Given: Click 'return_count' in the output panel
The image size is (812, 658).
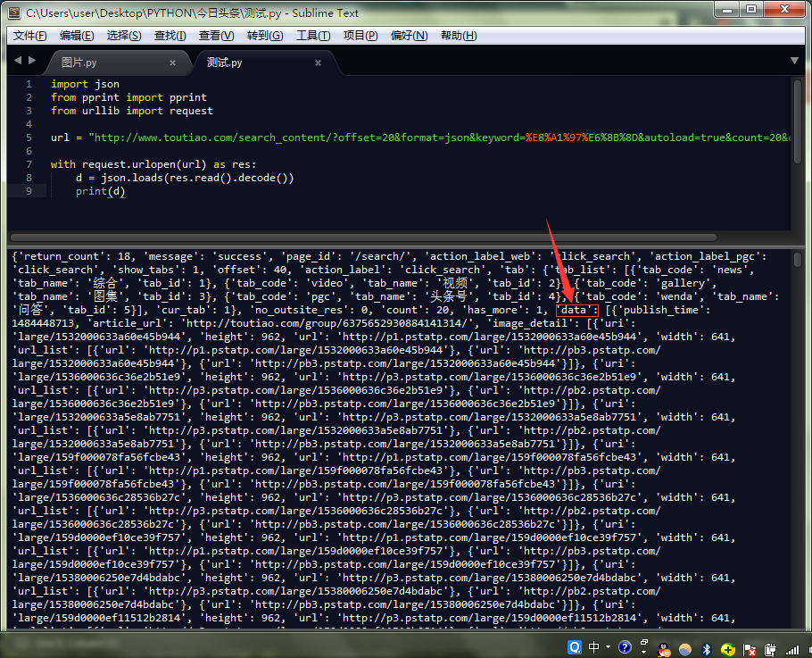Looking at the screenshot, I should click(x=61, y=256).
